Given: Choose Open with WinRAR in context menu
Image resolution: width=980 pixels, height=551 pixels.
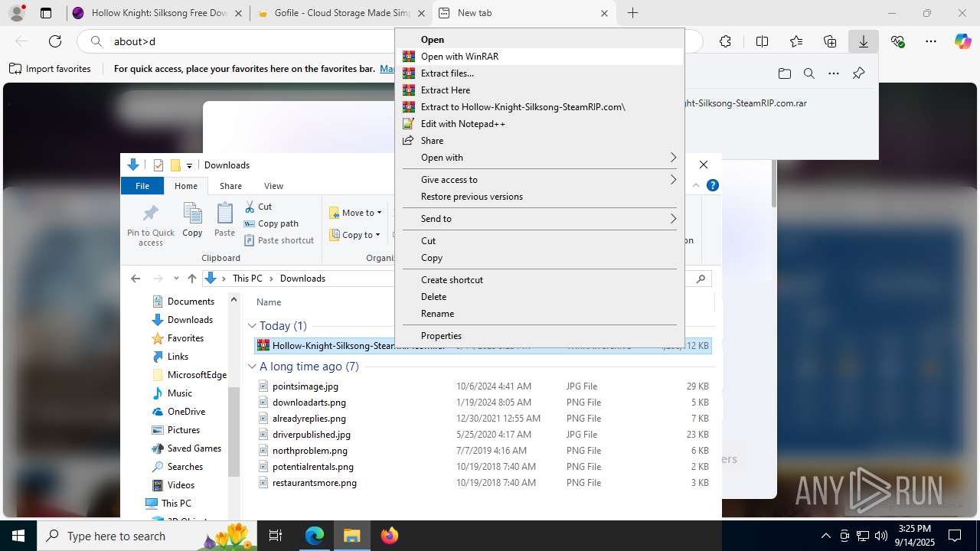Looking at the screenshot, I should (x=540, y=56).
